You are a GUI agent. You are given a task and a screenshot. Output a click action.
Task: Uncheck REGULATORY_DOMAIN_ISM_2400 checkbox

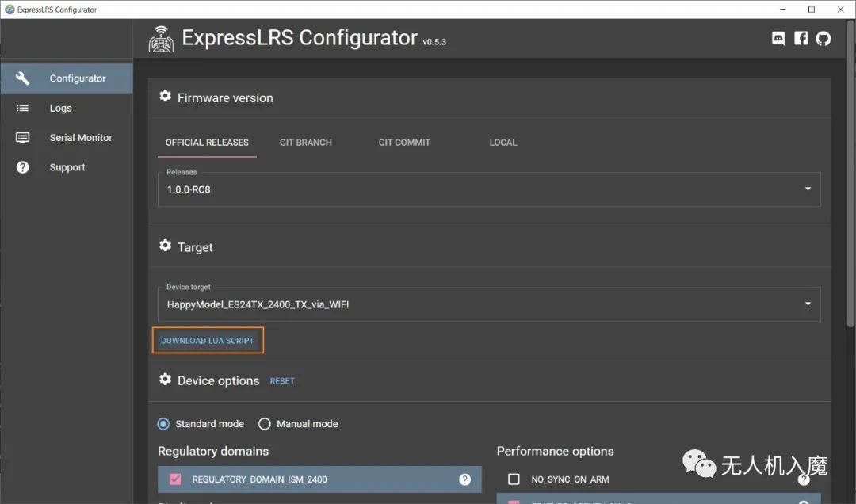click(x=175, y=479)
